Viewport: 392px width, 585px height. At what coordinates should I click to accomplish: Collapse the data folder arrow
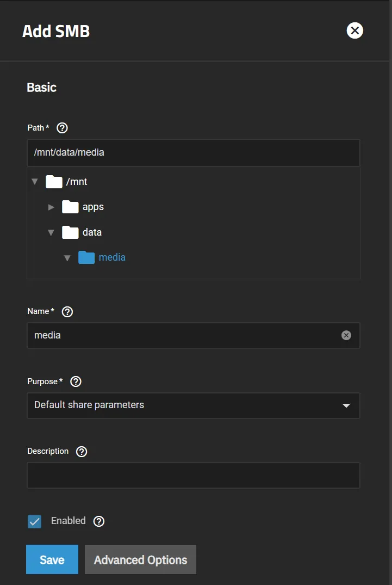[51, 232]
